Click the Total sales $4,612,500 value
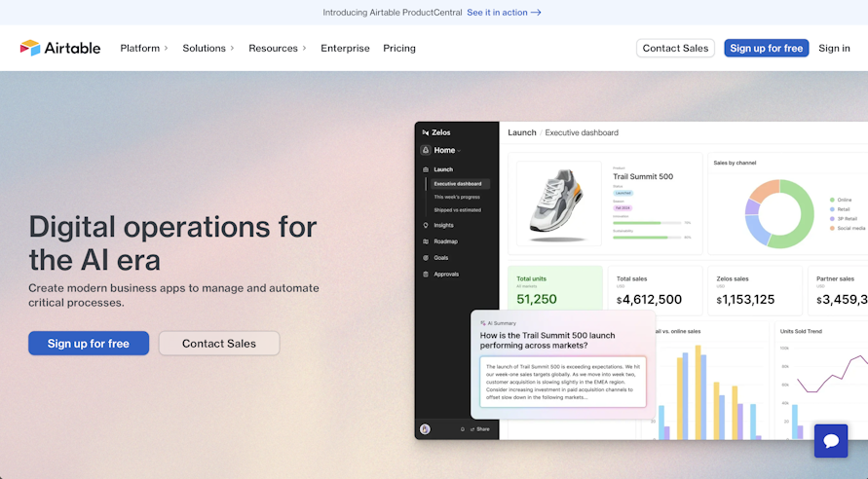868x479 pixels. [649, 300]
